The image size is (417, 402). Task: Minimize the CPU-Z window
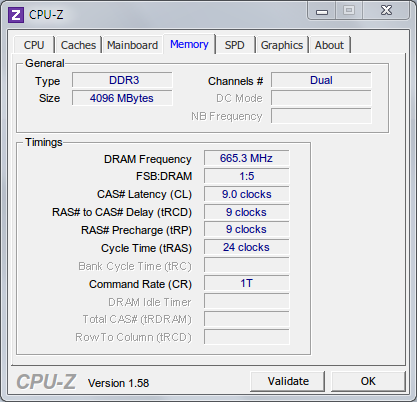coord(322,12)
